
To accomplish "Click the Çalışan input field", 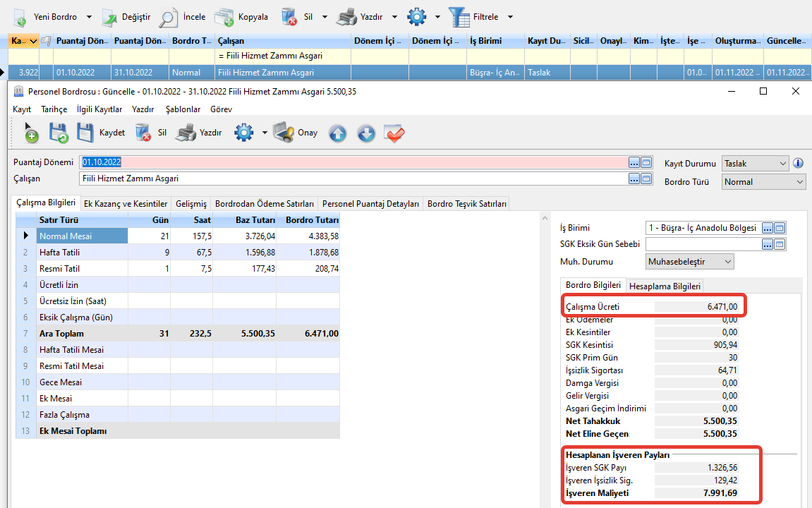I will point(353,179).
